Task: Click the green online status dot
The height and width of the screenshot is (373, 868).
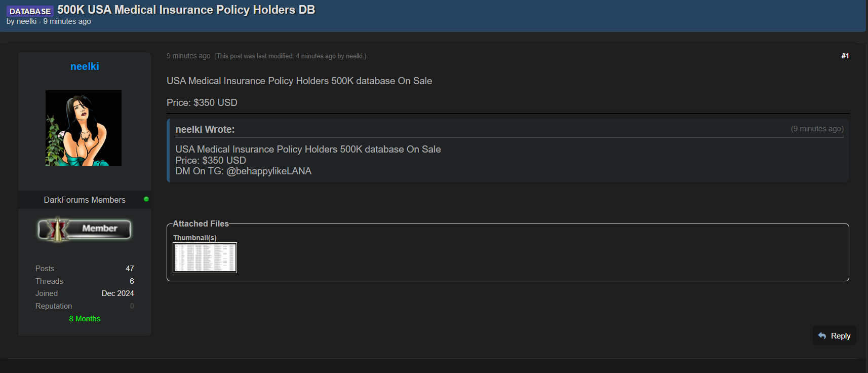Action: click(x=146, y=199)
